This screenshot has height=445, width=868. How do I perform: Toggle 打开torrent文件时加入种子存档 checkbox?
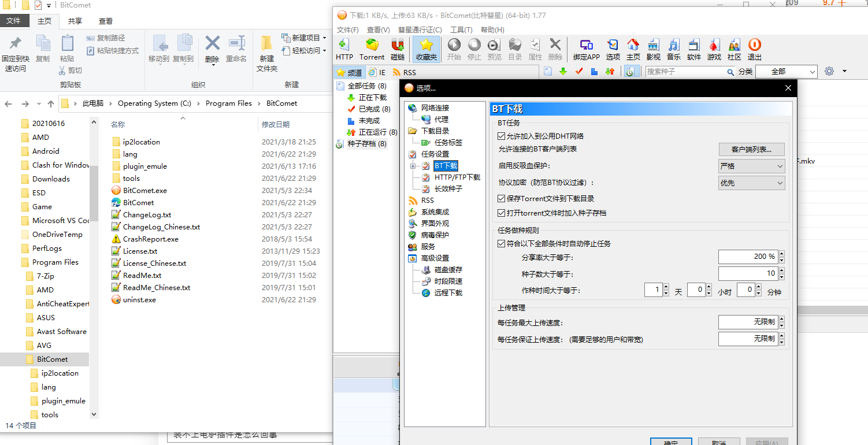(x=501, y=213)
